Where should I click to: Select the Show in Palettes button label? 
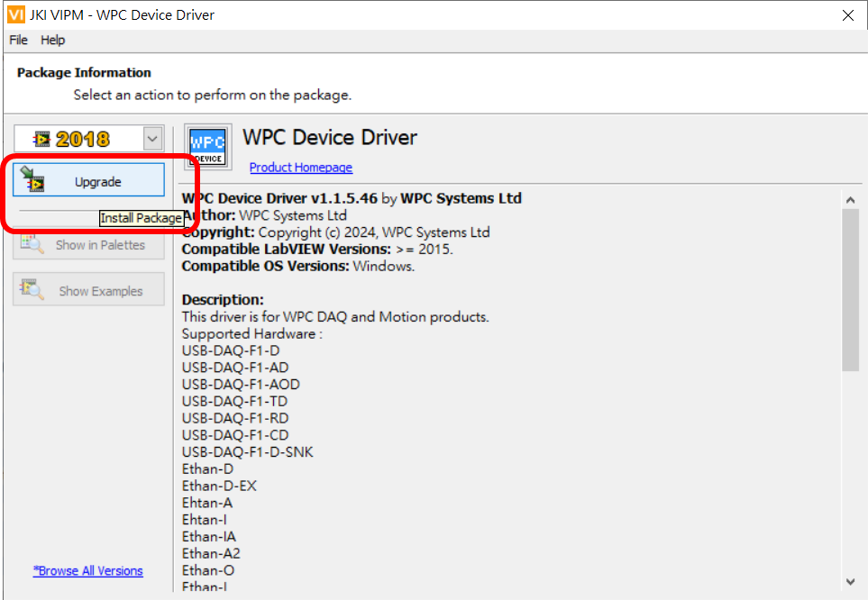(x=100, y=245)
